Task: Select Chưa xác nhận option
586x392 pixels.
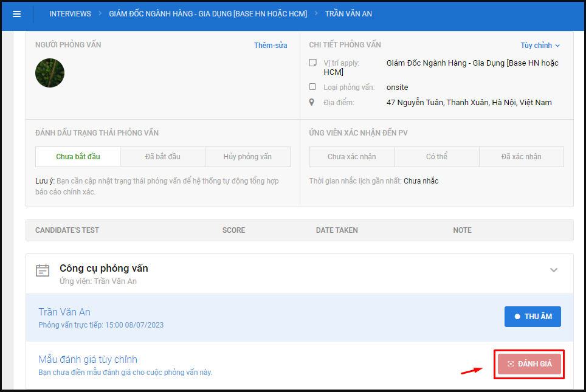Action: click(x=352, y=157)
